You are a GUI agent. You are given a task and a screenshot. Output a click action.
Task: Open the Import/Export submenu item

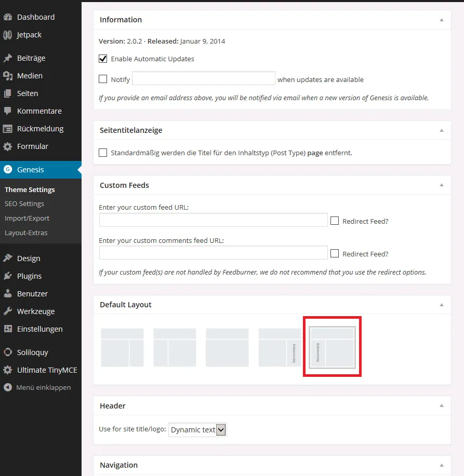[26, 218]
